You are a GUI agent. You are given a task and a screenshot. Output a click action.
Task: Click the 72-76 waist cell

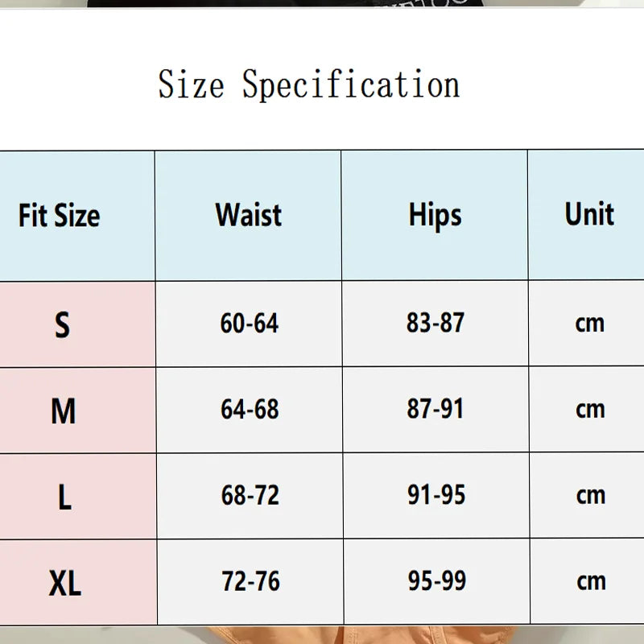[250, 581]
